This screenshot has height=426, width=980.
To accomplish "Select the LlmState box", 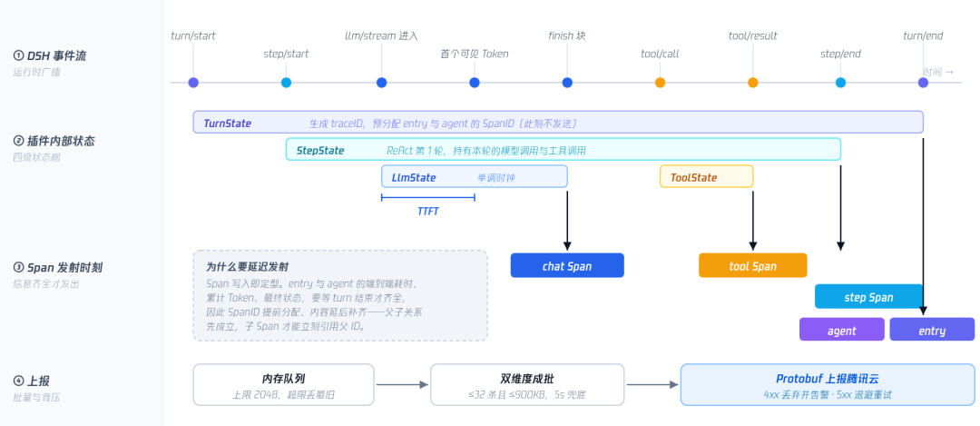I will [x=475, y=176].
